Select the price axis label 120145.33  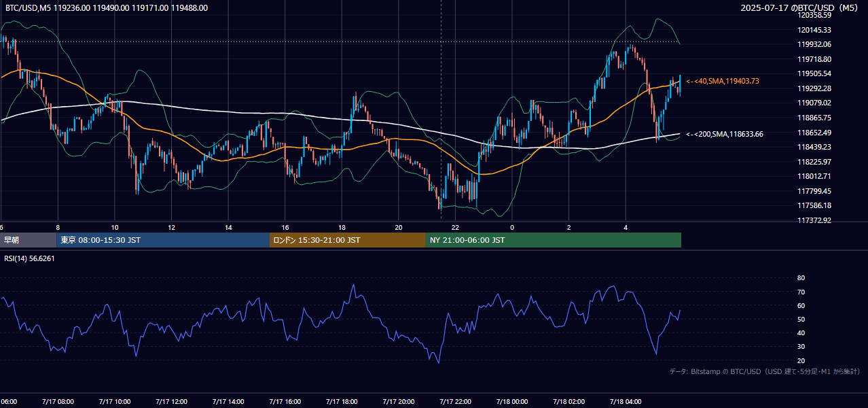(815, 30)
